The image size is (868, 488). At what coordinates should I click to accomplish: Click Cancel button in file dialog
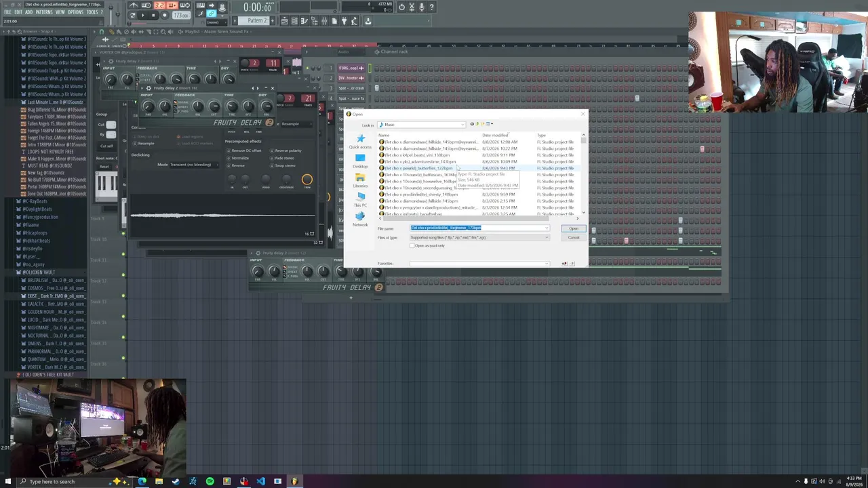pyautogui.click(x=574, y=238)
